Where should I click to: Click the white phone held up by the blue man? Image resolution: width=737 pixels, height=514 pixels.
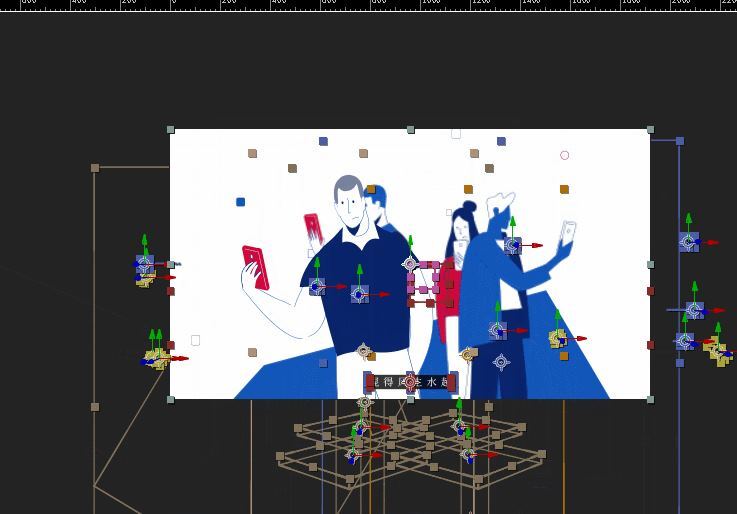tap(568, 232)
